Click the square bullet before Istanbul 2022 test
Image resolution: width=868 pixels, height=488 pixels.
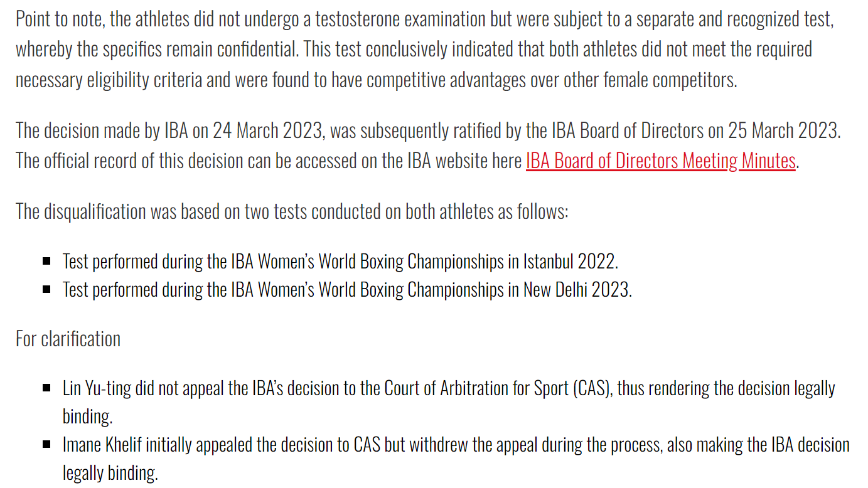pos(47,262)
